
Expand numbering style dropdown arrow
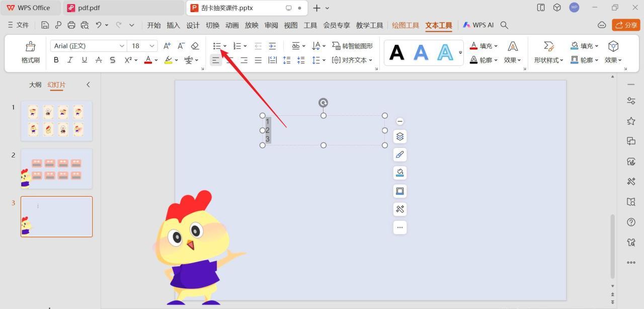pos(245,46)
